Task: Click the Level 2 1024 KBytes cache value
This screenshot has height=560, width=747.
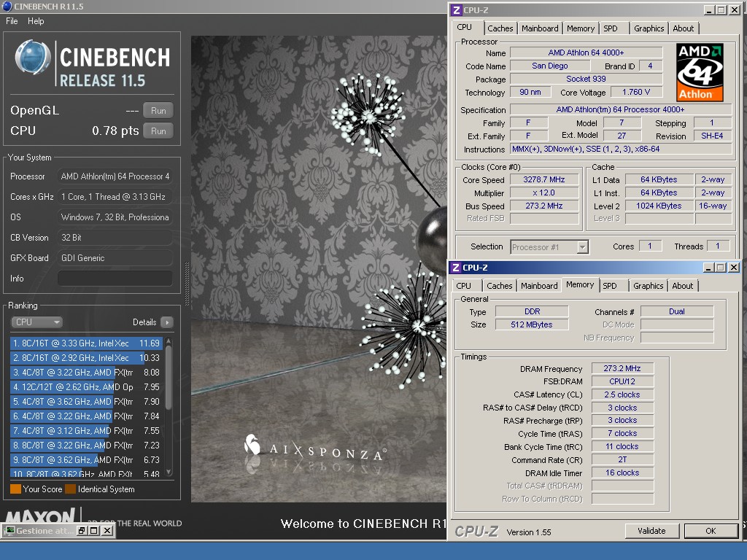Action: click(659, 206)
